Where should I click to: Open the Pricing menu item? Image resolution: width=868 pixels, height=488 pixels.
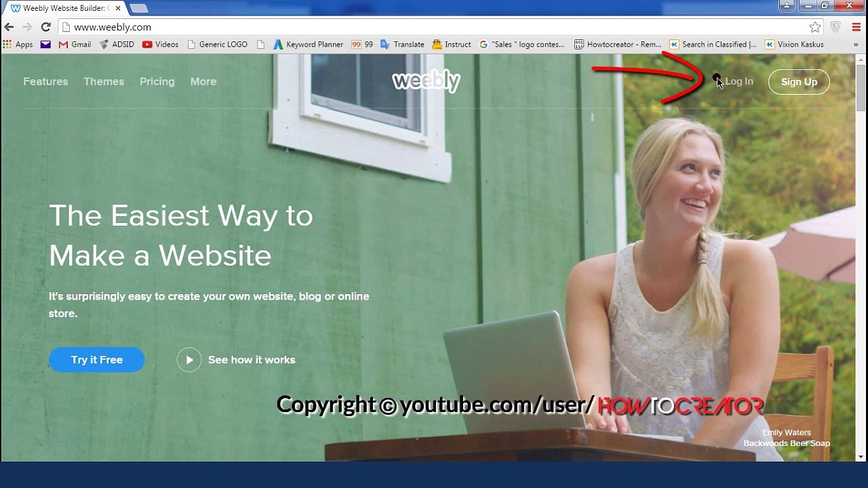[157, 81]
